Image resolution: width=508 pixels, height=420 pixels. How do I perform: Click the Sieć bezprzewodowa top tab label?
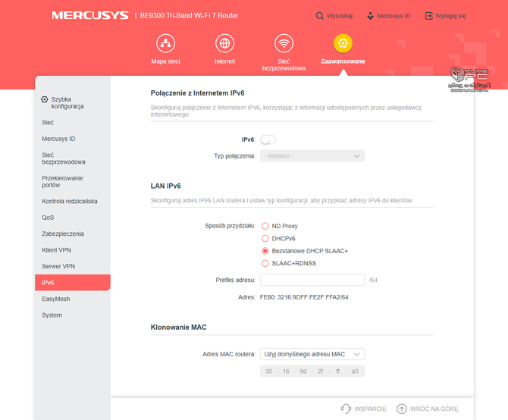pyautogui.click(x=284, y=64)
